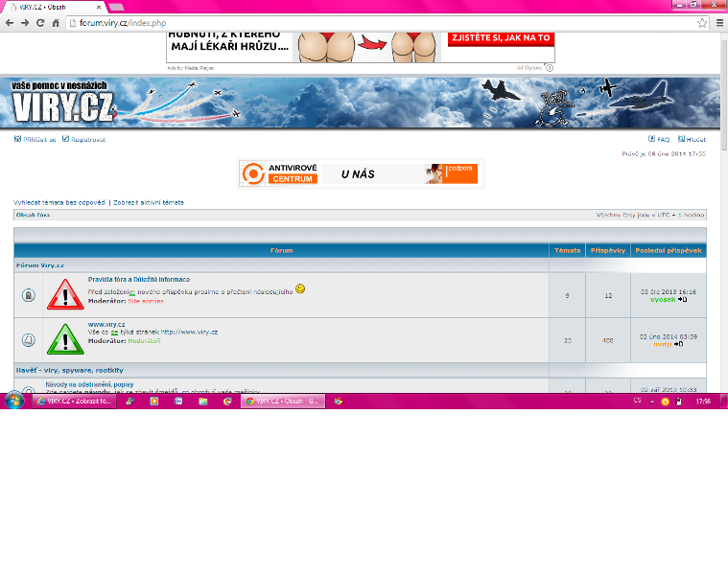Click the green warning triangle forum icon

[x=66, y=339]
